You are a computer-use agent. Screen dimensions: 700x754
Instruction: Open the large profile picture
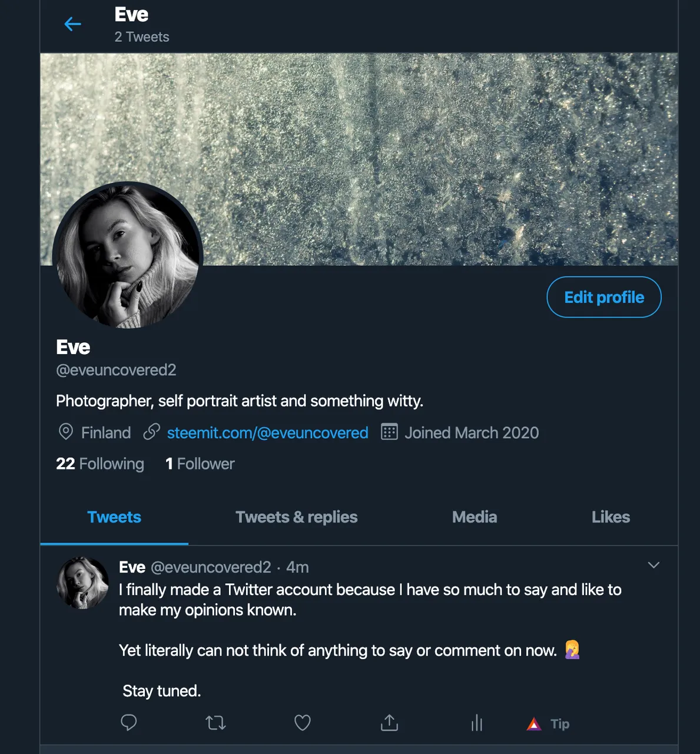pyautogui.click(x=128, y=255)
